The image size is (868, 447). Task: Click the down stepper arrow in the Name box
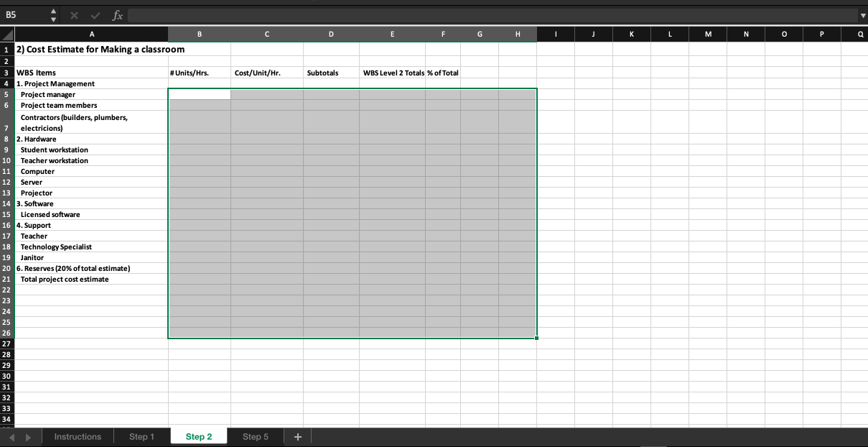tap(52, 18)
